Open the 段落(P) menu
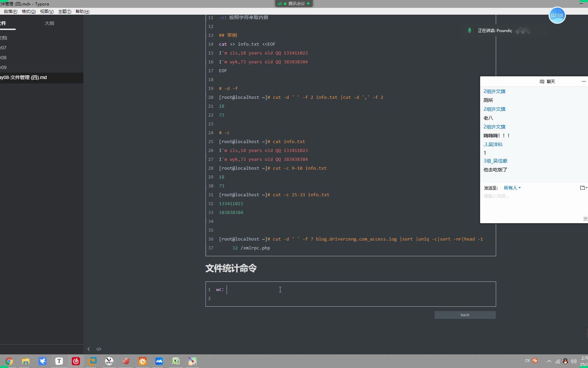Viewport: 588px width, 368px height. coord(11,12)
